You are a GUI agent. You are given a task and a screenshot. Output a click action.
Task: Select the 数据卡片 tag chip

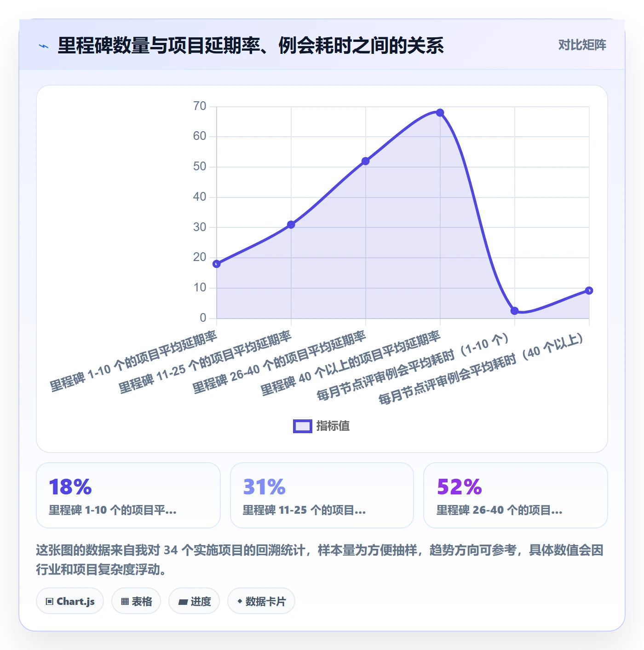point(261,601)
